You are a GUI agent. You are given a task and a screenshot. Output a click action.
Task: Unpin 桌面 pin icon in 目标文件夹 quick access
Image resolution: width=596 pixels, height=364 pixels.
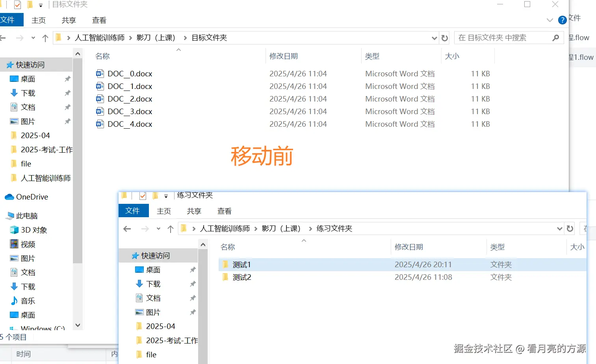[x=67, y=79]
